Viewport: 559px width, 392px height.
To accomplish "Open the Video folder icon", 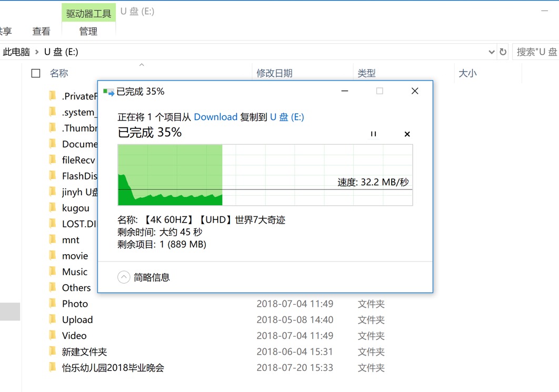I will click(53, 335).
